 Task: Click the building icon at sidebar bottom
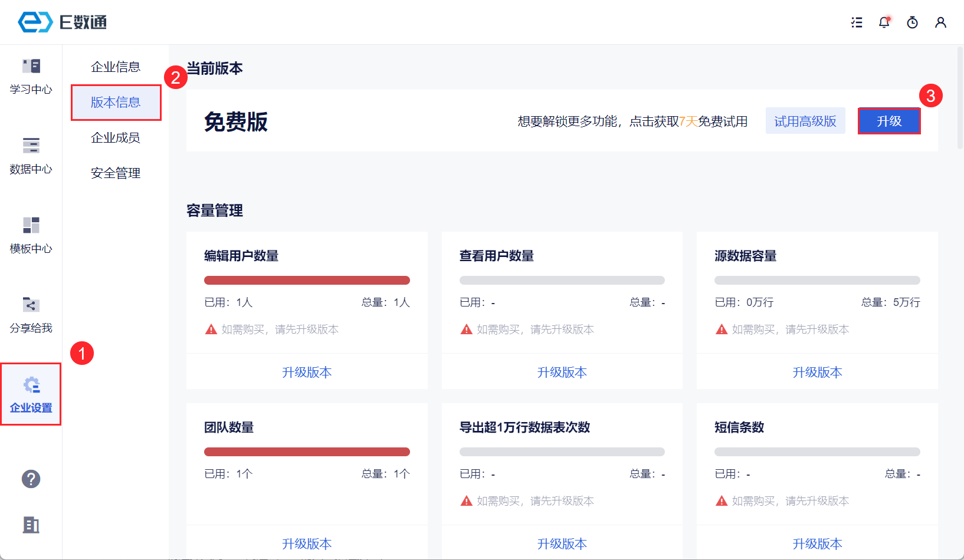click(31, 524)
